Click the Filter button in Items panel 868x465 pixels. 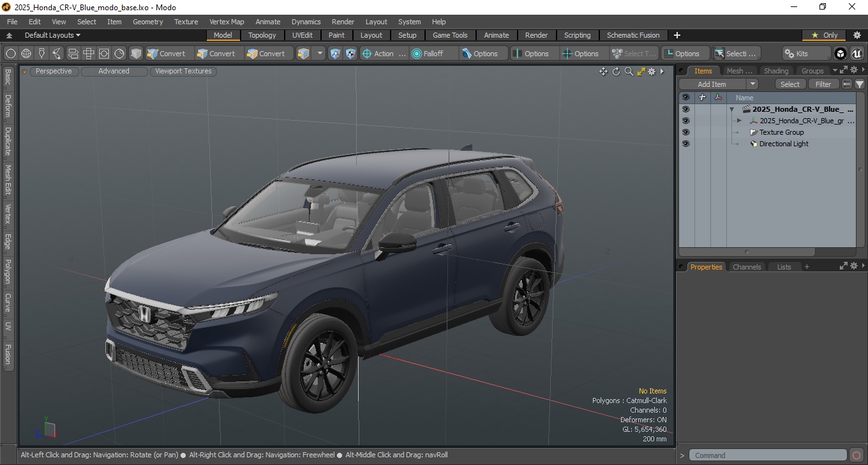(x=824, y=84)
